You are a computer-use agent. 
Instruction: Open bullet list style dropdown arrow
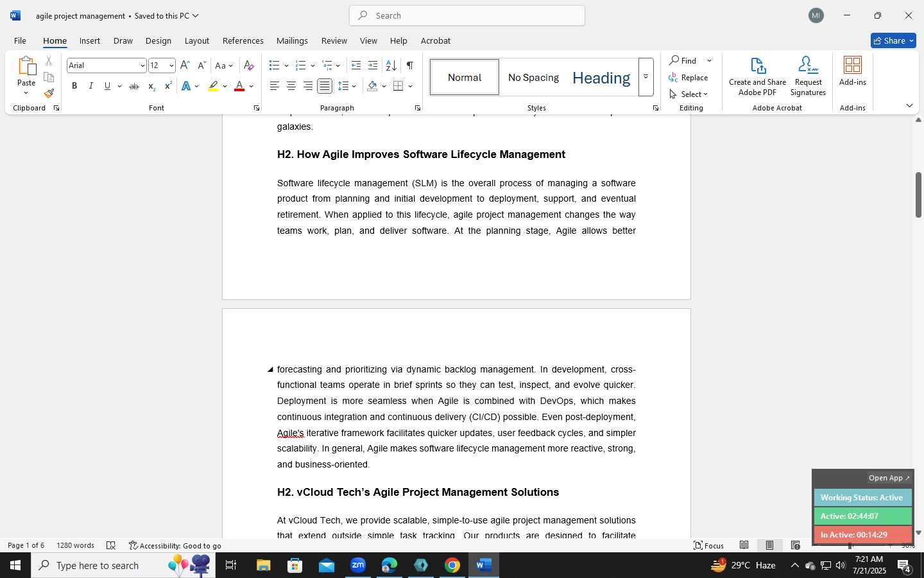286,66
